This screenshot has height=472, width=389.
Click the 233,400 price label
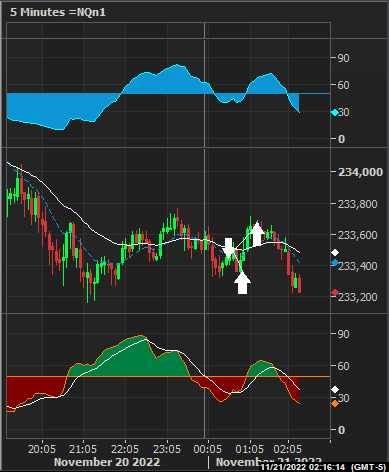(x=358, y=266)
